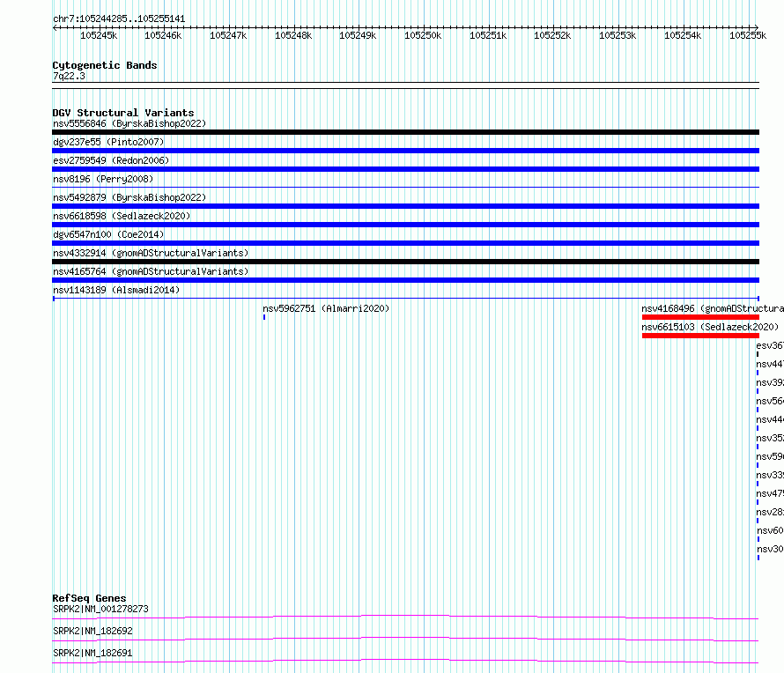Viewport: 784px width, 673px height.
Task: Click the 105250k ruler label
Action: pos(423,35)
